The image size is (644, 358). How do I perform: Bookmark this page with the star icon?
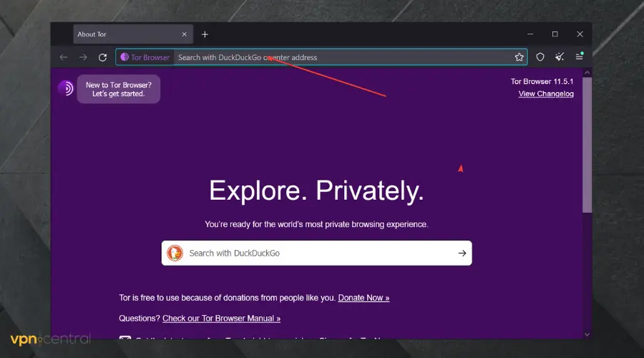click(x=519, y=57)
